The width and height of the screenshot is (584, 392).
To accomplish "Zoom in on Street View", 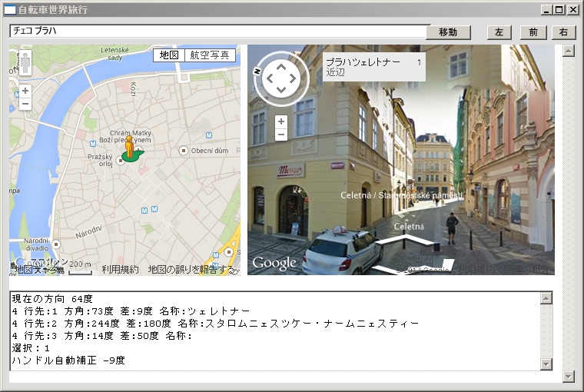I will [281, 121].
